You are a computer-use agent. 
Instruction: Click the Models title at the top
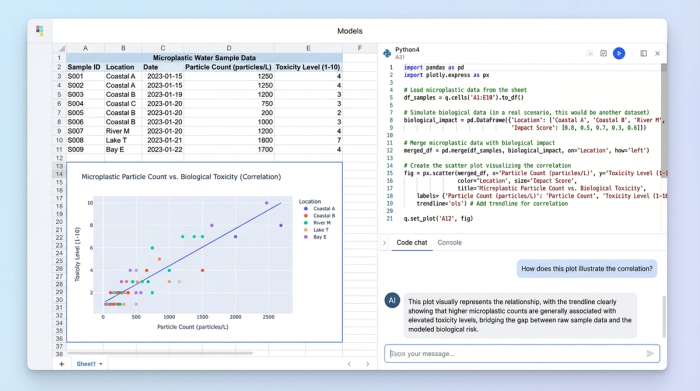point(350,31)
